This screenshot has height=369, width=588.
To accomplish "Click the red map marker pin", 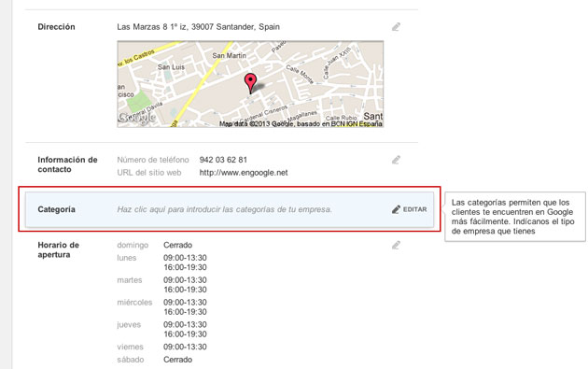I will click(250, 83).
